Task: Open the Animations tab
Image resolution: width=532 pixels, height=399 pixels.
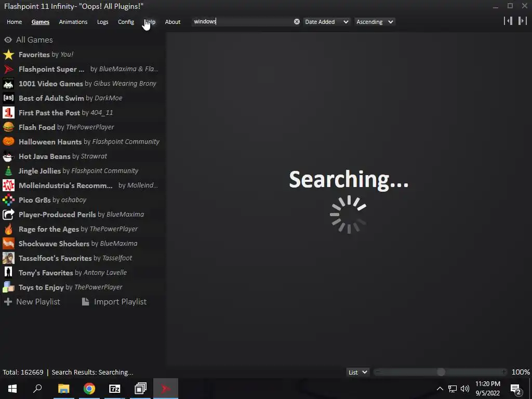Action: point(73,22)
